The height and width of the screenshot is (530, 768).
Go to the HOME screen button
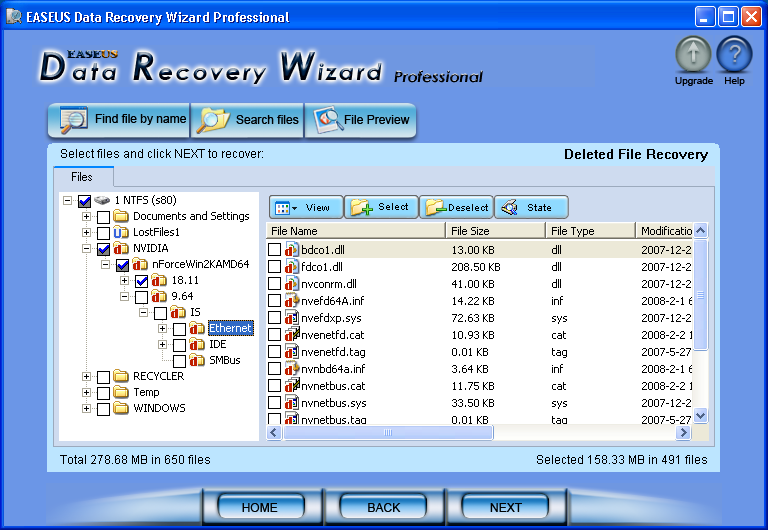coord(260,507)
